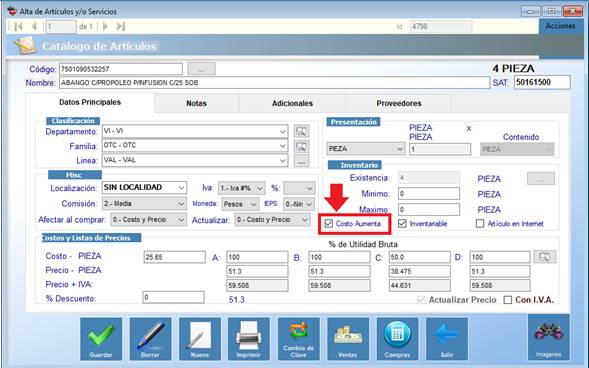
Task: Click the Contenido PIEZA dropdown
Action: (x=517, y=149)
